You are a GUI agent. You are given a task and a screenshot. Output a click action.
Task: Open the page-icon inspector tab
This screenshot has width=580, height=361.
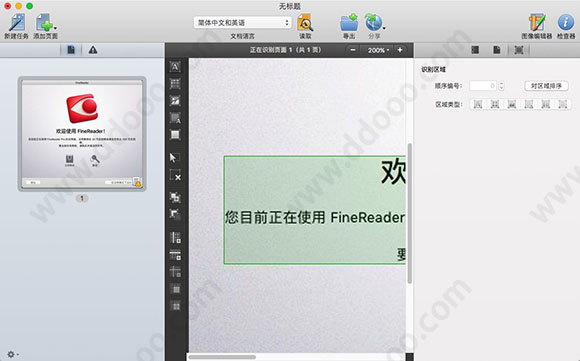pos(497,50)
